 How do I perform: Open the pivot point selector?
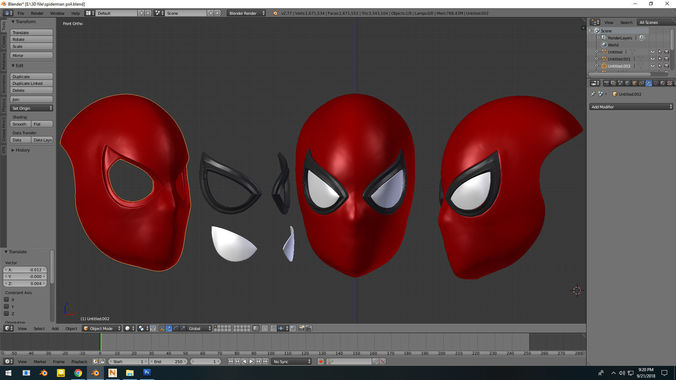point(143,328)
